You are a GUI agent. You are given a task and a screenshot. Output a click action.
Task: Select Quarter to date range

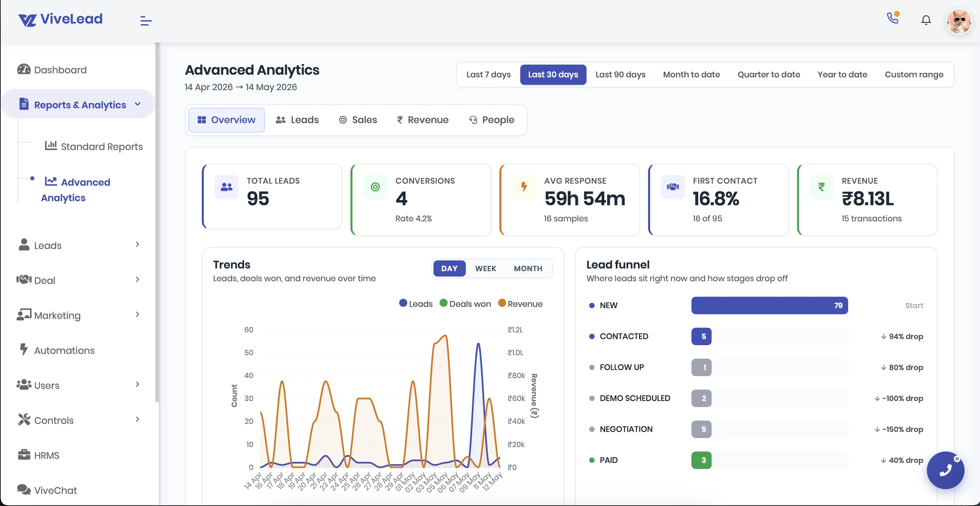tap(769, 75)
